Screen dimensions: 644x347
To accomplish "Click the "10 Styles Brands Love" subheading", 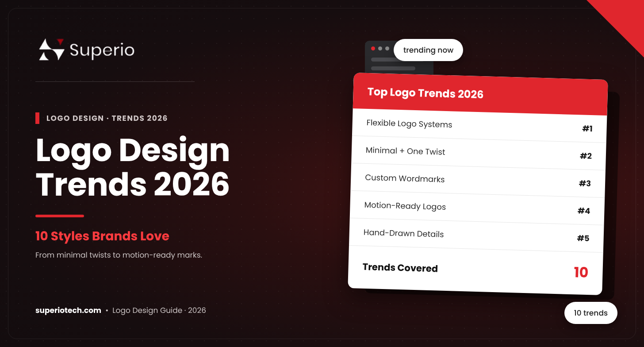I will [x=102, y=236].
